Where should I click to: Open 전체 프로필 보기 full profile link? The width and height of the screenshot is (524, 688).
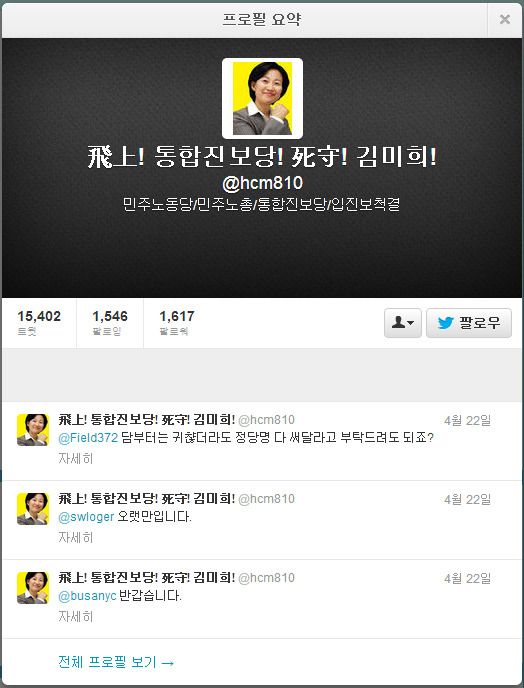[x=116, y=662]
